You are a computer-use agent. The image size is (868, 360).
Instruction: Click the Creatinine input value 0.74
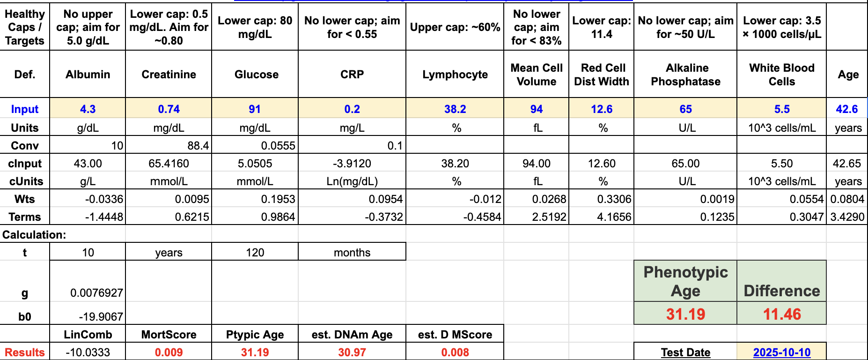coord(169,109)
